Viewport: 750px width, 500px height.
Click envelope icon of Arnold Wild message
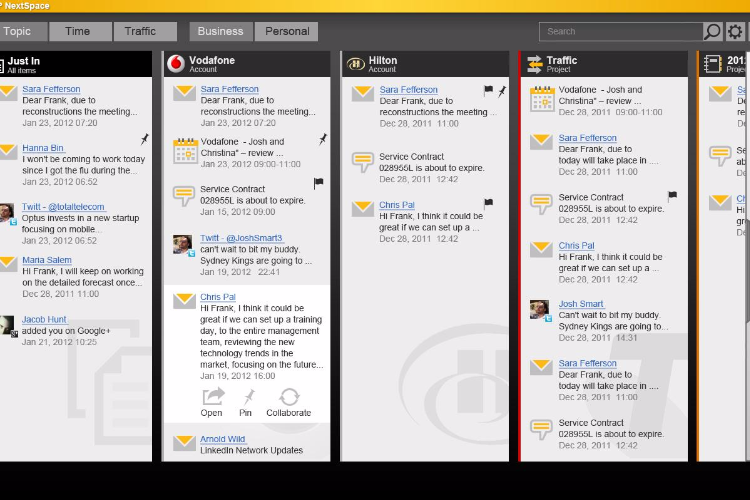click(x=184, y=443)
